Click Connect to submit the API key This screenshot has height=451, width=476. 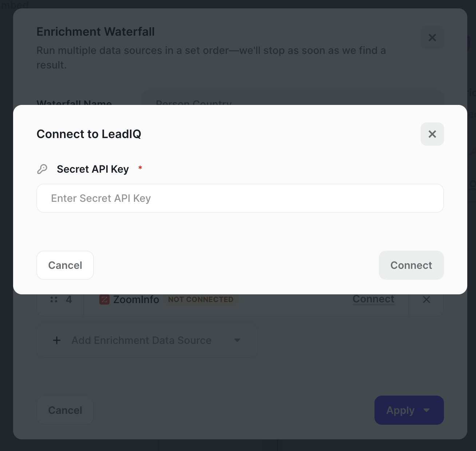pyautogui.click(x=411, y=265)
